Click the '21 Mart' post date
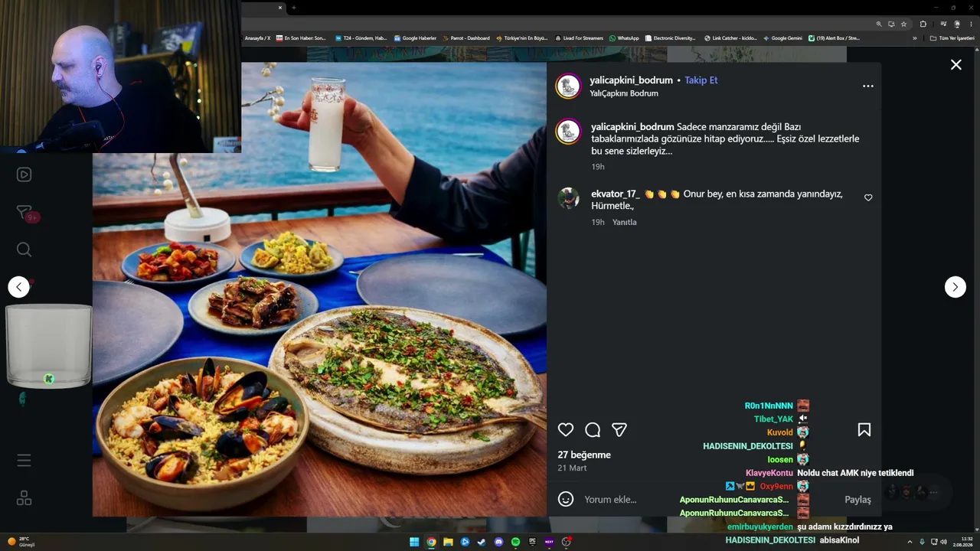 [572, 468]
